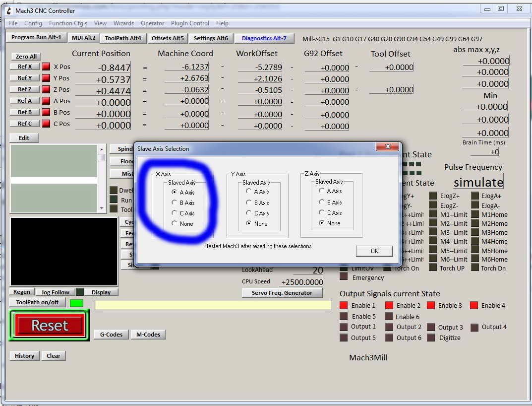Open the PlugIn Control menu

coord(190,23)
